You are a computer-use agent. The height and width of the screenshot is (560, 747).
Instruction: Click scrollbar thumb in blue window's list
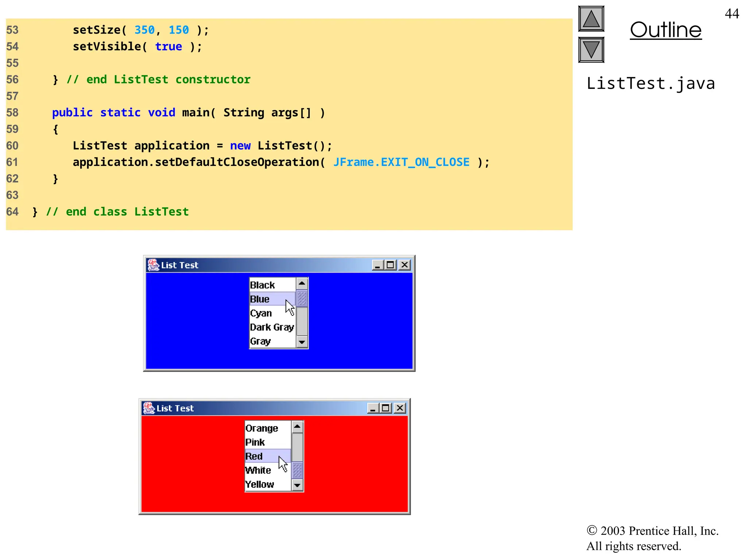pos(302,299)
